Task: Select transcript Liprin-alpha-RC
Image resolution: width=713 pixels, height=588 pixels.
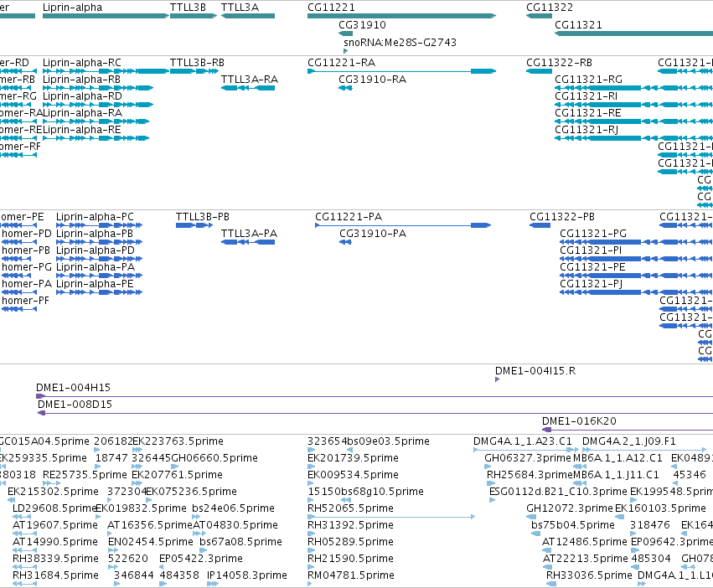Action: coord(82,63)
